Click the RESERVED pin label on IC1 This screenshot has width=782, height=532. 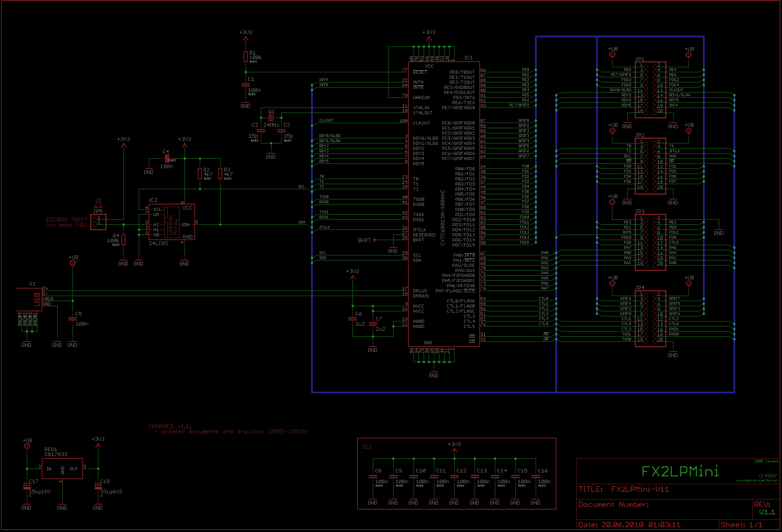pos(424,235)
